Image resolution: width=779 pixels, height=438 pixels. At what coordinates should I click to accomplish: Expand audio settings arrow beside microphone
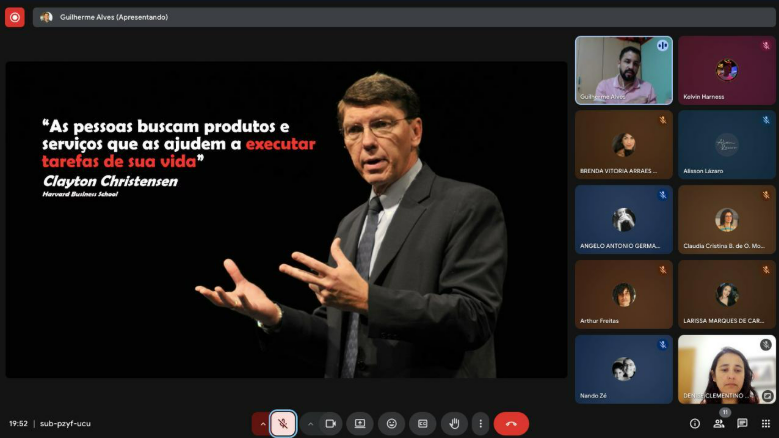[262, 423]
